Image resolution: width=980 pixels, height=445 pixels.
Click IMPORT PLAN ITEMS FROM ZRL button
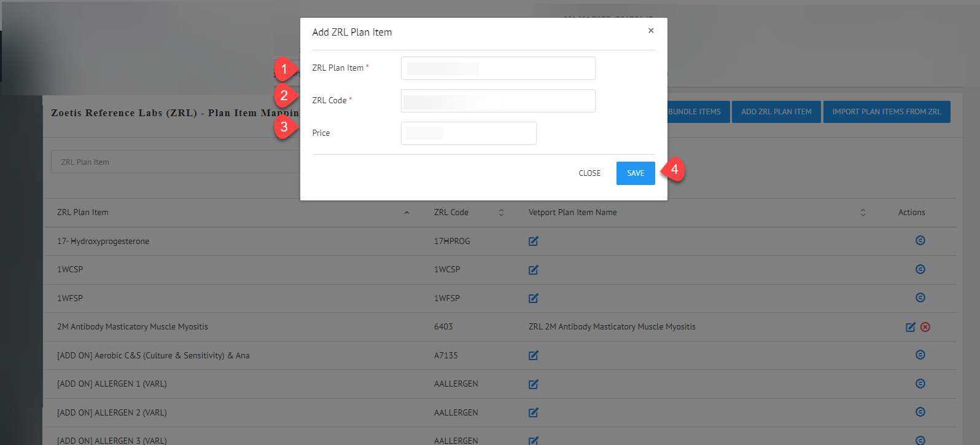887,112
